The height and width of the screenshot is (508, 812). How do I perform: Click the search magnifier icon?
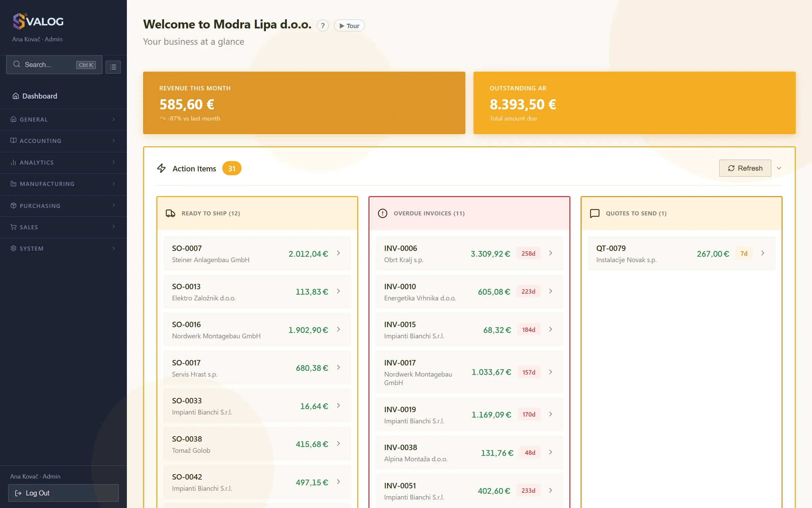[17, 64]
